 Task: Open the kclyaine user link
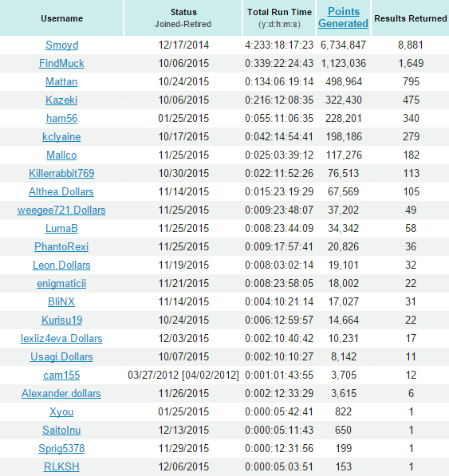(61, 137)
